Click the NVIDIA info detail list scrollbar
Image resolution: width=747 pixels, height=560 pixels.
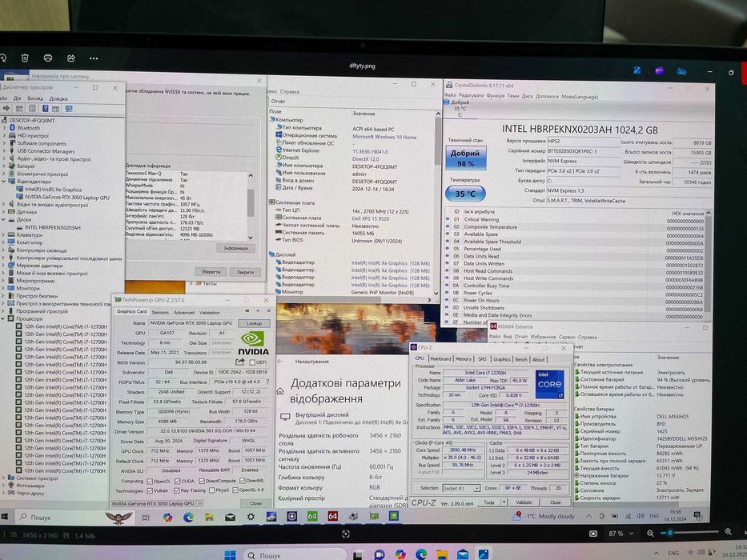251,206
